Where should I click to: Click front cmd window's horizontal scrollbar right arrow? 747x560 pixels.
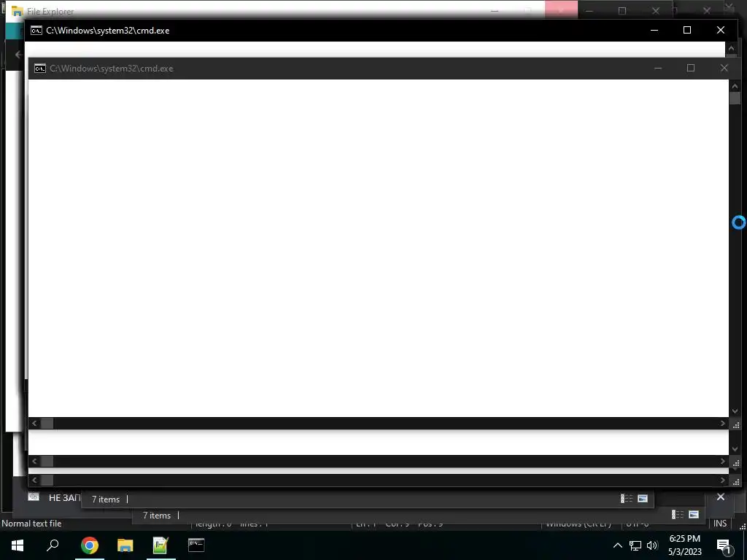[723, 424]
